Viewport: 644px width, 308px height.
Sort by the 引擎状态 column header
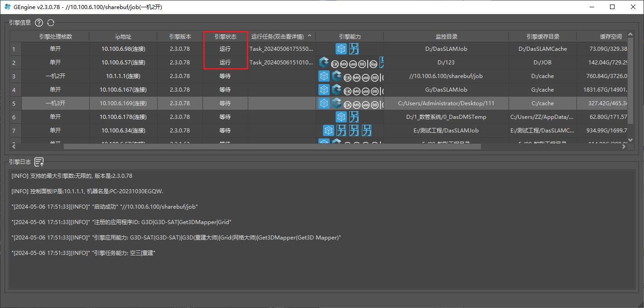pos(225,36)
